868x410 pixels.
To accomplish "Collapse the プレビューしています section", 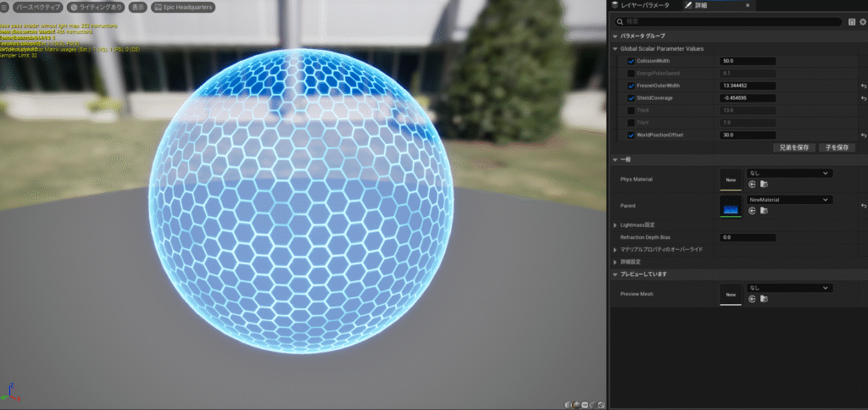I will tap(615, 274).
